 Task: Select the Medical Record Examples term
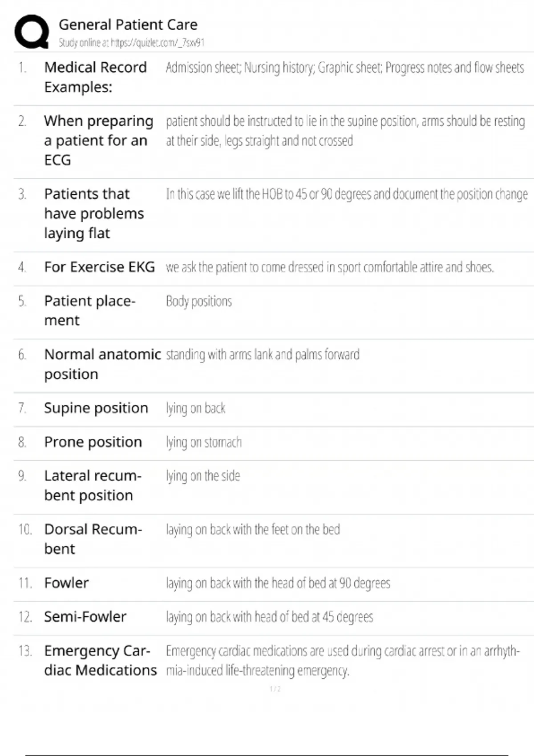tap(95, 77)
